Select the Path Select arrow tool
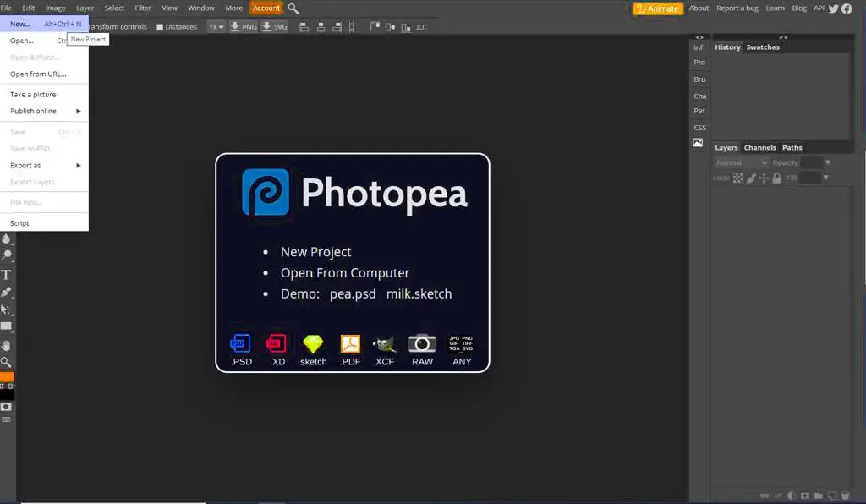Screen dimensions: 866x504 [x=6, y=310]
